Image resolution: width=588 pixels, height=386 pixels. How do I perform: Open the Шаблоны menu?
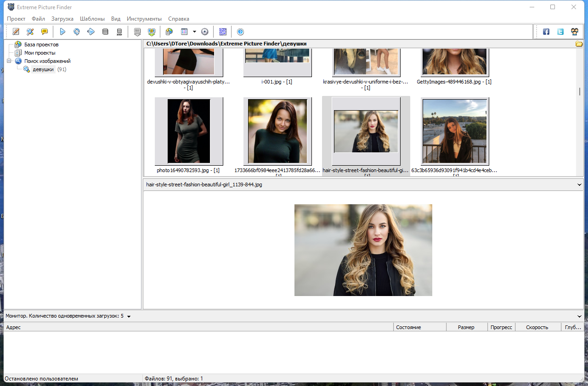point(92,19)
